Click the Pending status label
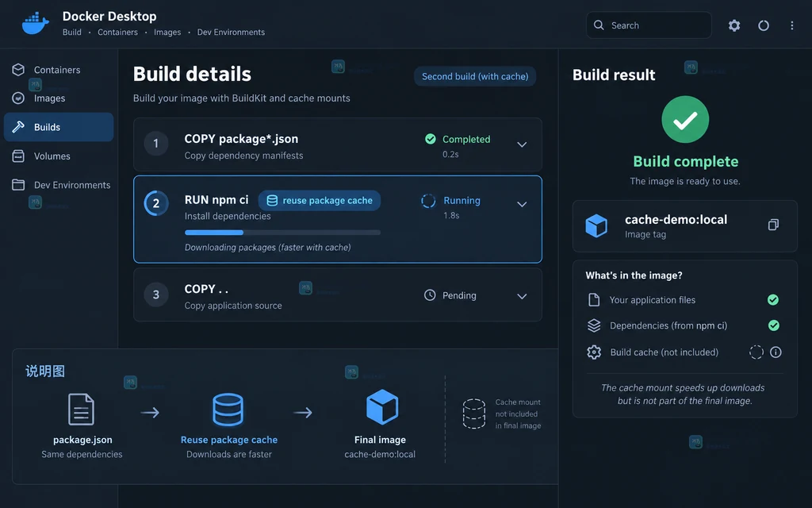Screen dimensions: 812x508 tap(459, 295)
